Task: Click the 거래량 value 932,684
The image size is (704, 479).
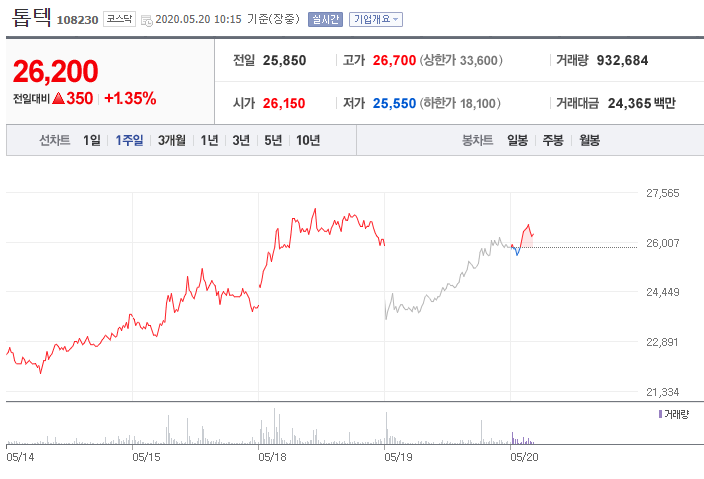Action: pyautogui.click(x=622, y=60)
